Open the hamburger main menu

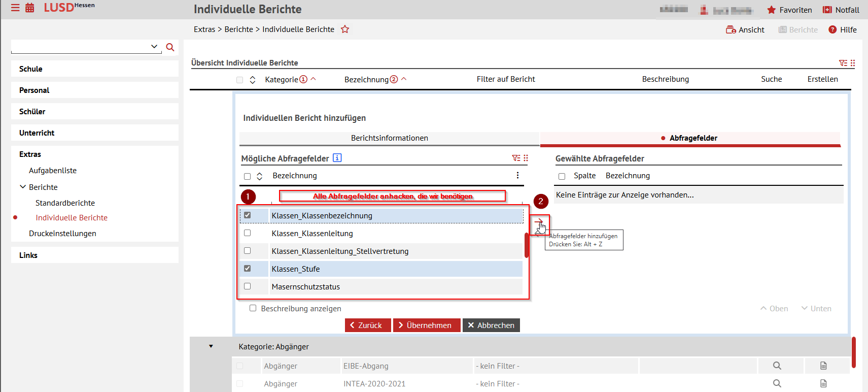point(15,8)
